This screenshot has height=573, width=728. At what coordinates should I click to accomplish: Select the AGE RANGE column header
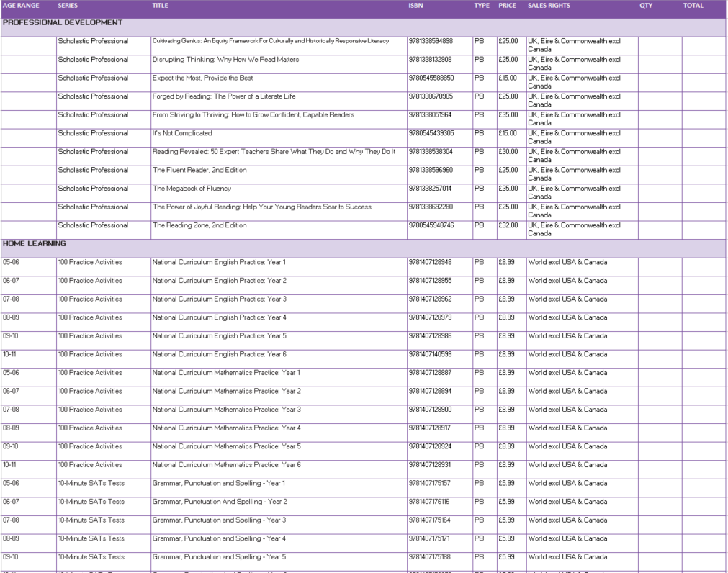click(21, 6)
